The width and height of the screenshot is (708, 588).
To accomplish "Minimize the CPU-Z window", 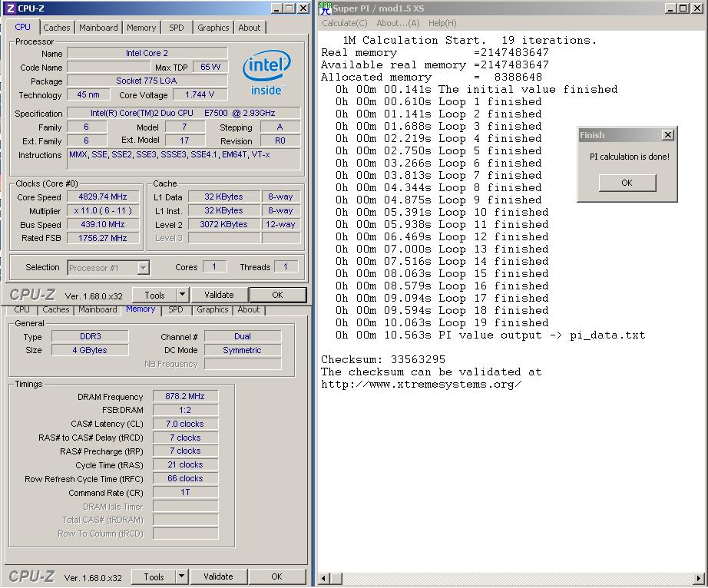I will click(x=277, y=8).
